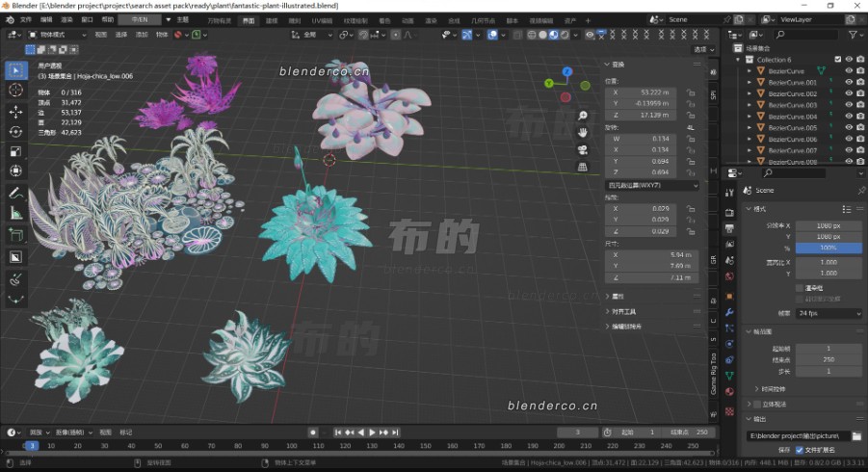Open Texture properties tab (checker icon)
This screenshot has width=868, height=472.
tap(729, 411)
